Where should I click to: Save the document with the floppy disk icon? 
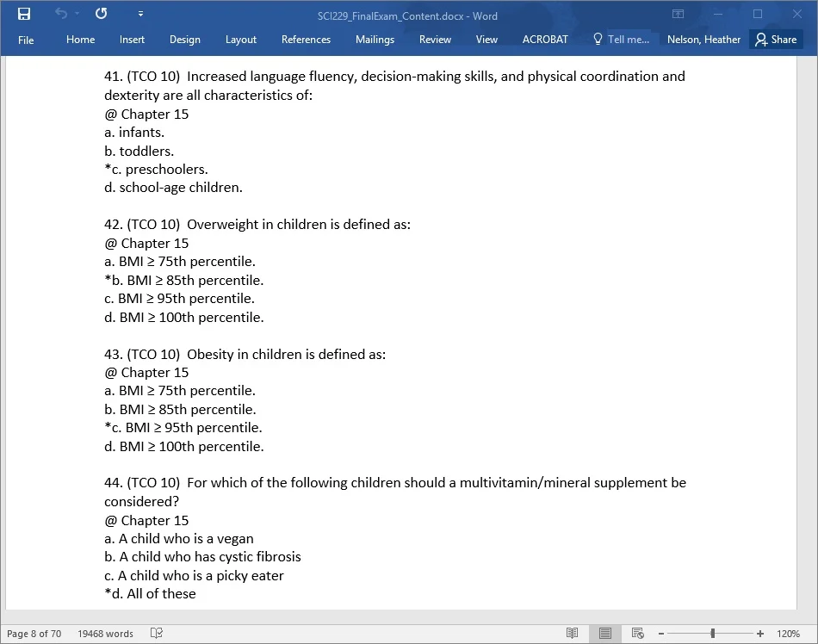pos(24,14)
